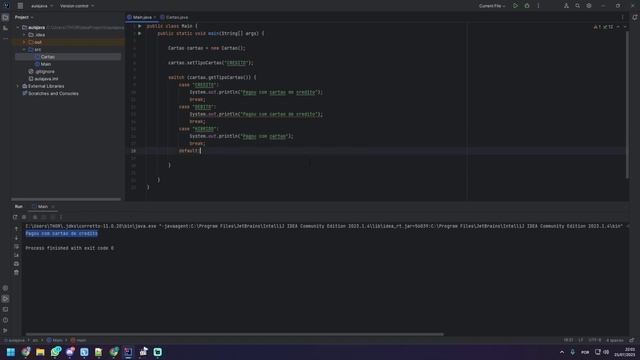640x360 pixels.
Task: Open the Run tool window sidebar icon
Action: click(x=5, y=299)
